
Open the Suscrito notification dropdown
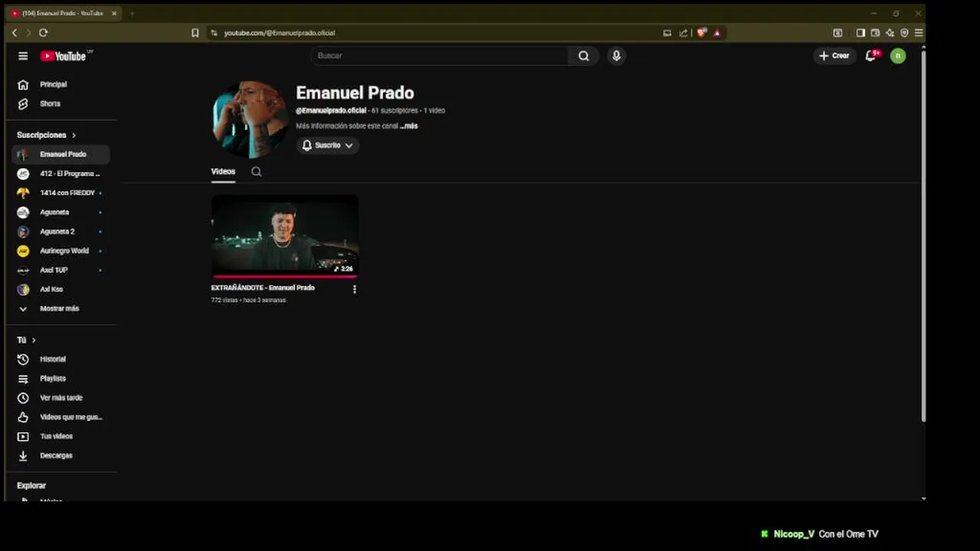(328, 145)
